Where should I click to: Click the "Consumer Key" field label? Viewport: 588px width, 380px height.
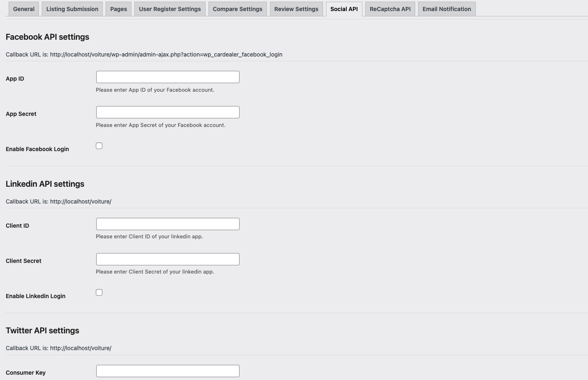25,373
